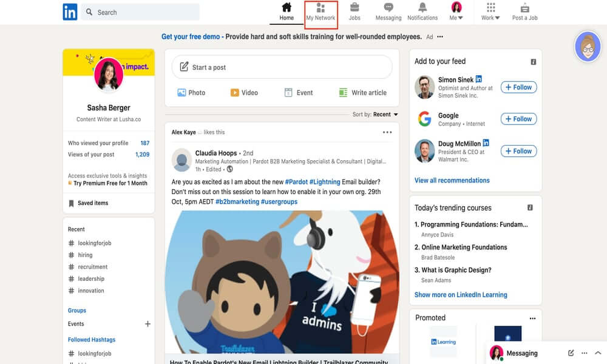Open the My Network tab
Viewport: 607px width, 364px height.
pos(320,12)
